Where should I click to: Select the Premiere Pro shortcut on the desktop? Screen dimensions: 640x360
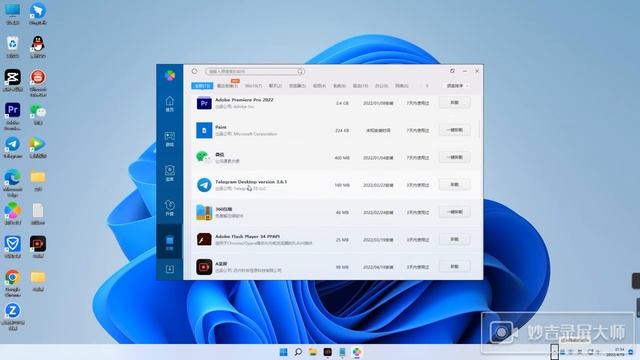(x=13, y=116)
